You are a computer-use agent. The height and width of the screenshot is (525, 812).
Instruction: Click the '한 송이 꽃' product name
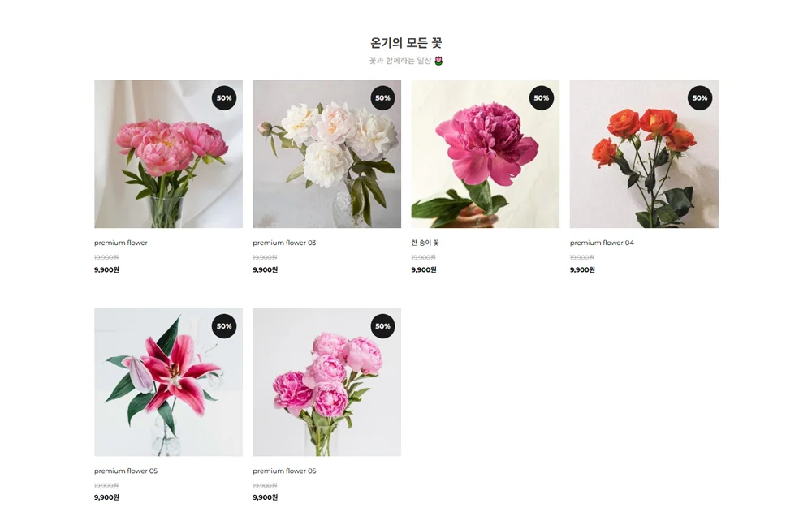[x=425, y=243]
